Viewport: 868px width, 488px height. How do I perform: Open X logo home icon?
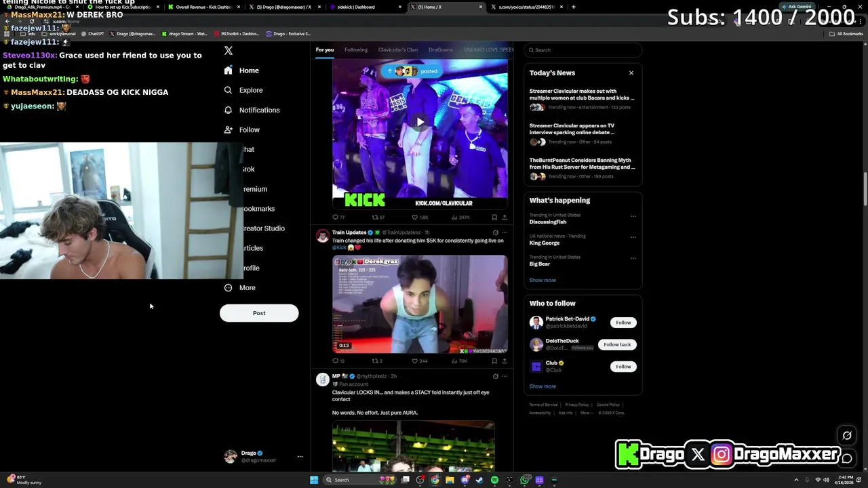tap(229, 51)
